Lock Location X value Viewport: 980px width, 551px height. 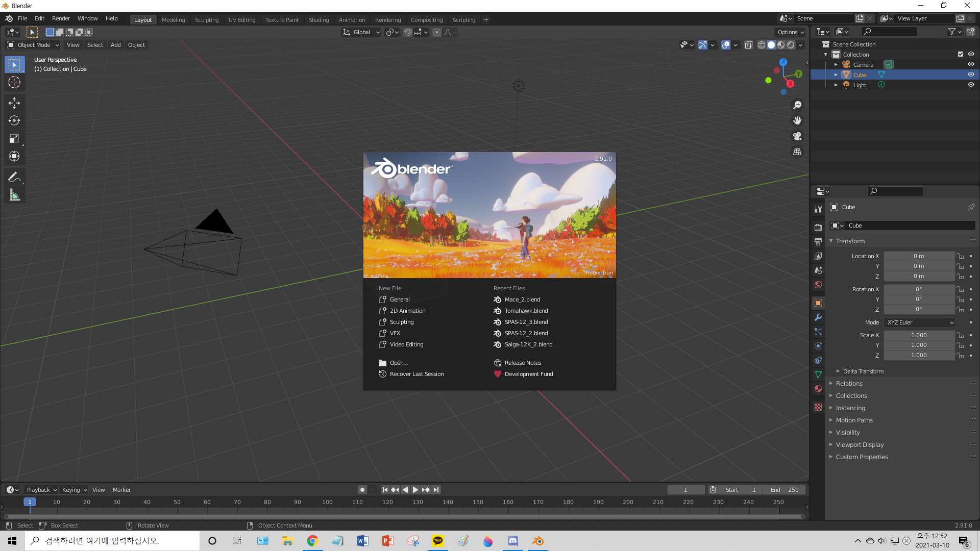pos(960,256)
